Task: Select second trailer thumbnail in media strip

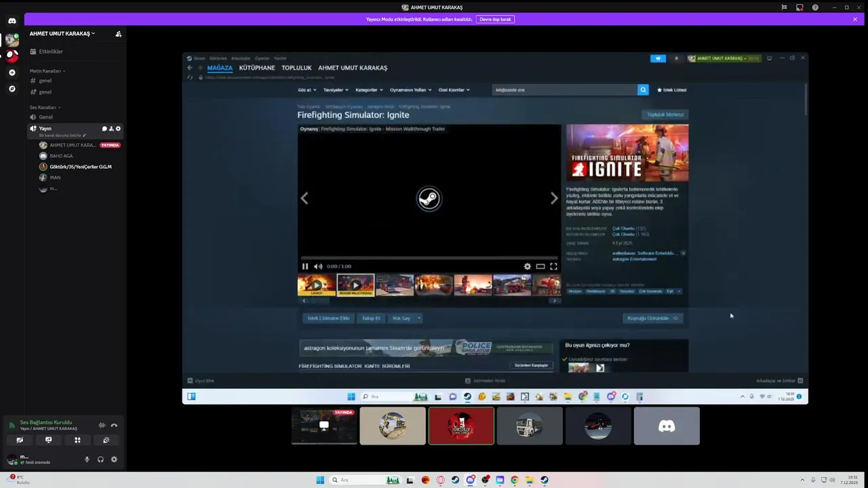Action: (x=355, y=285)
